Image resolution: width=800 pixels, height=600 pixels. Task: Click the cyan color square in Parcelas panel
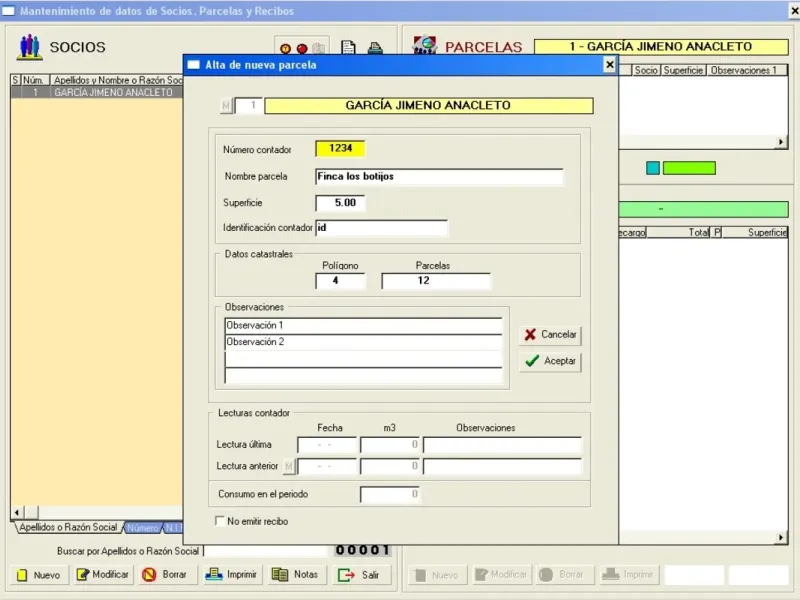click(x=653, y=168)
